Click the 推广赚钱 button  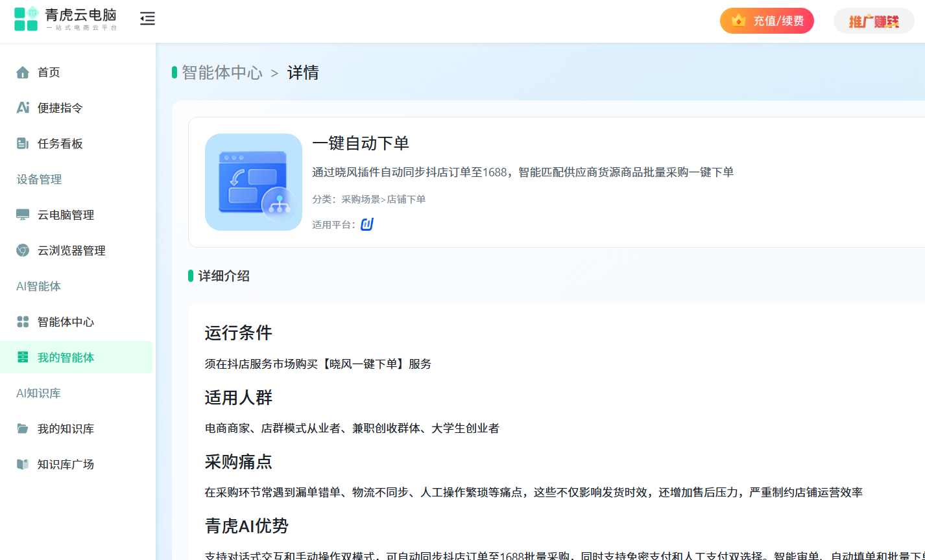(874, 21)
